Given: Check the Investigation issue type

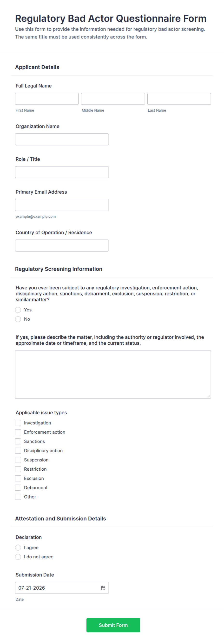Looking at the screenshot, I should click(18, 423).
